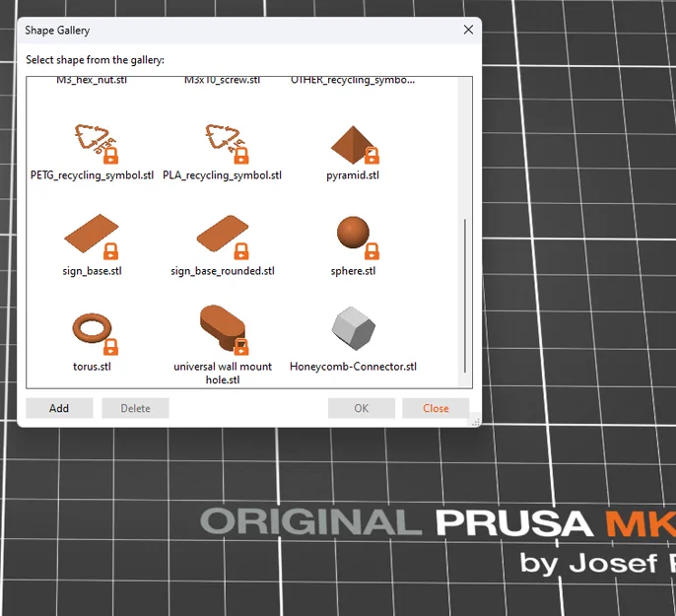Click the orange Close button
676x616 pixels.
pyautogui.click(x=436, y=408)
